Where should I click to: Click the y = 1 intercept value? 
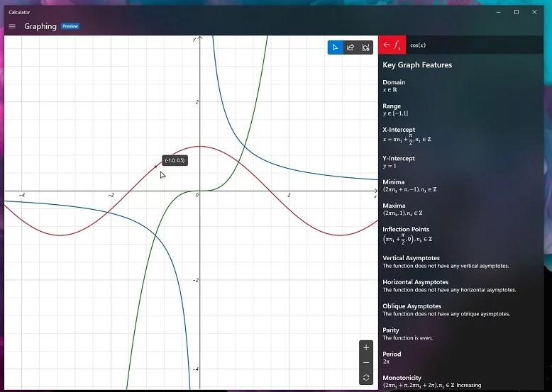390,166
